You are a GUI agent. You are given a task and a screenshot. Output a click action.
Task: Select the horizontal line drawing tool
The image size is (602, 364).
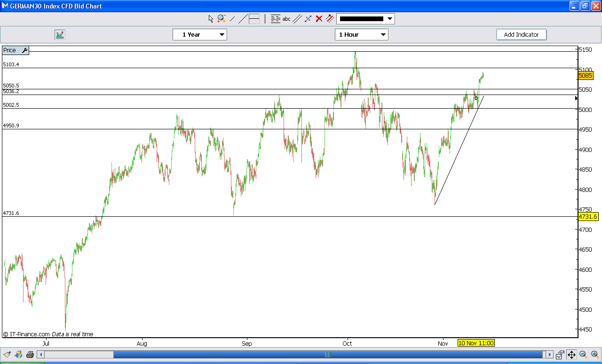coord(254,19)
